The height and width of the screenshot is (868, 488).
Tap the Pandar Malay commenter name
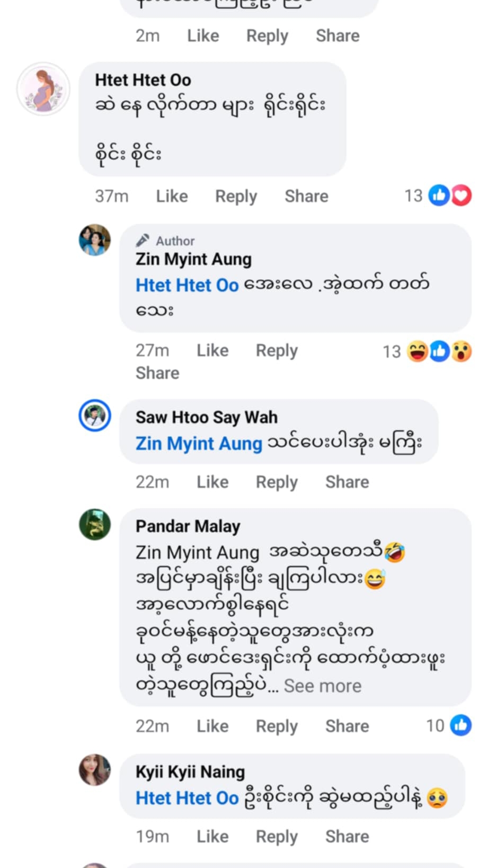tap(188, 526)
